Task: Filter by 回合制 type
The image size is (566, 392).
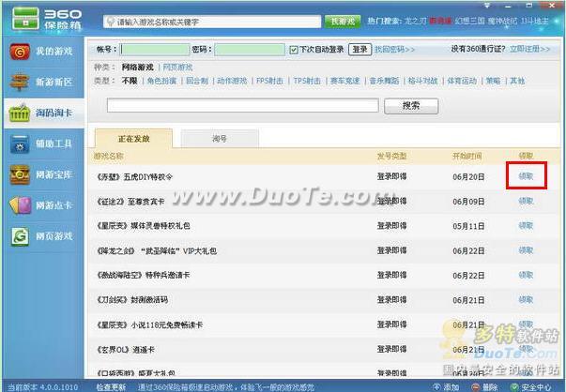Action: pos(197,81)
